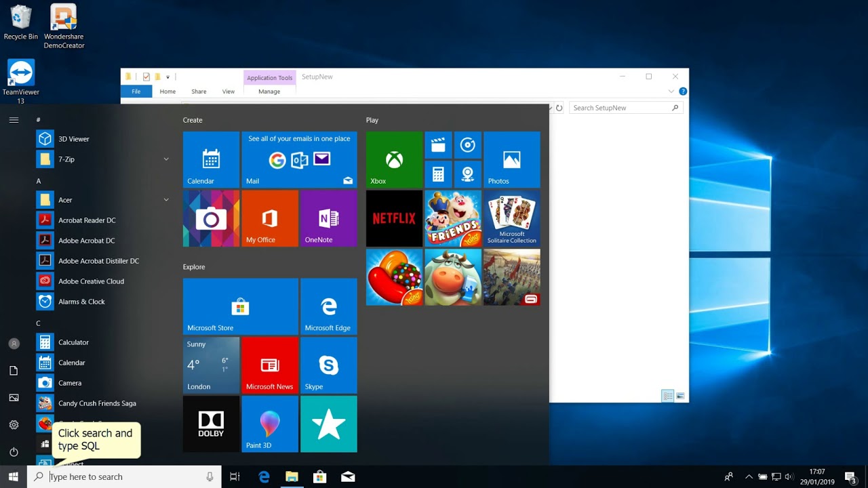Expand the File Explorer ribbon chevron
Screen dimensions: 868x488
(671, 91)
